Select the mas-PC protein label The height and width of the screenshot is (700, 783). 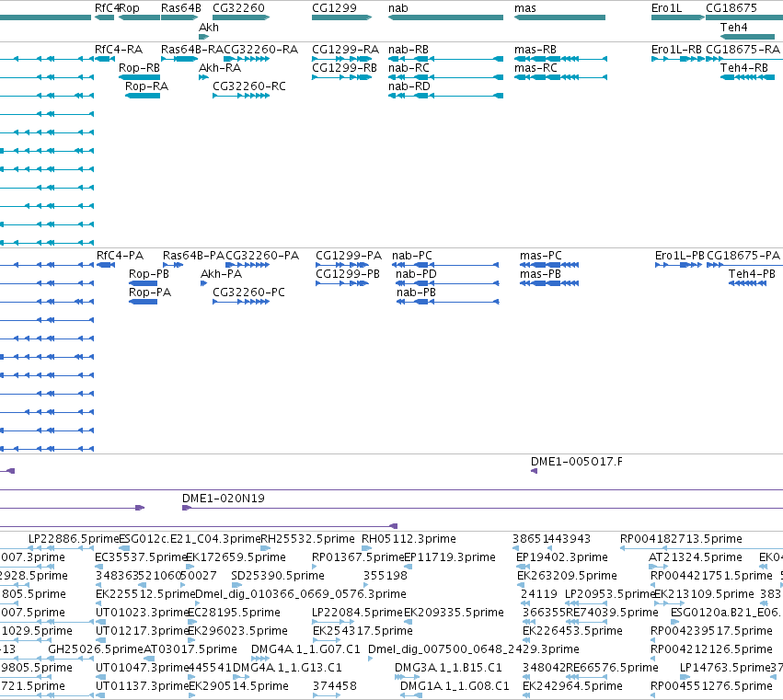[541, 256]
